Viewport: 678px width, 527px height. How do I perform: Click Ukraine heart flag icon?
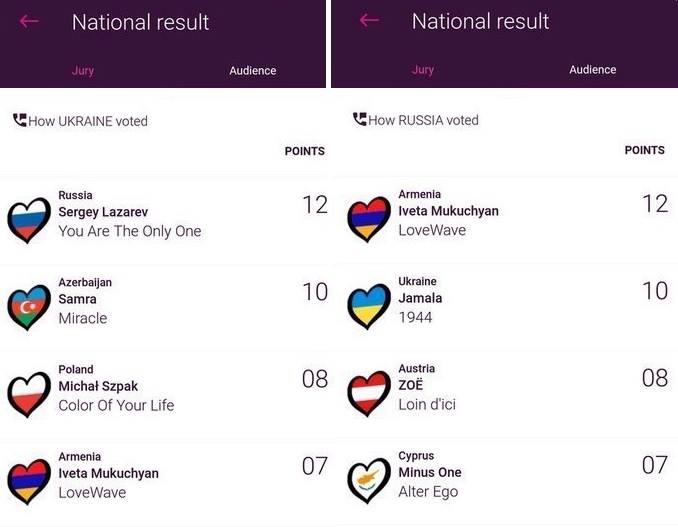click(x=368, y=306)
